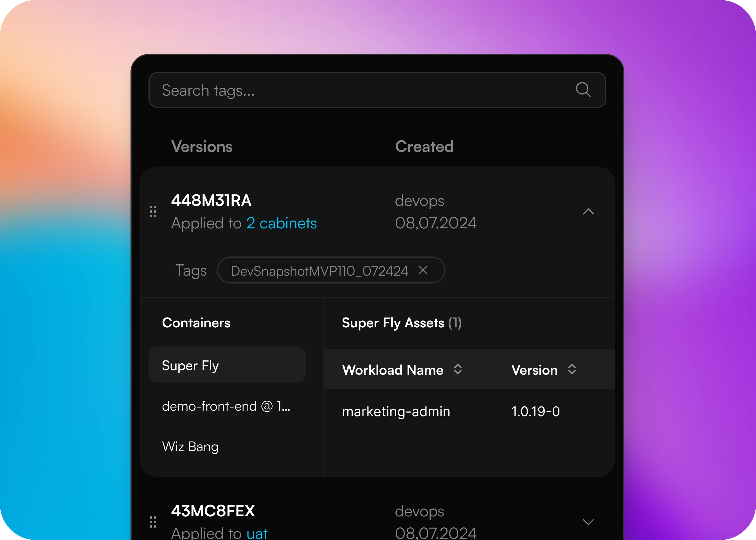Click the marketing-admin workload cell
This screenshot has width=756, height=540.
pos(396,411)
